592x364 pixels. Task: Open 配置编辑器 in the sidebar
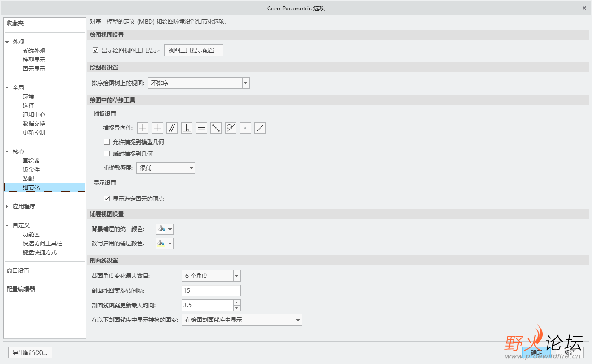pos(21,289)
